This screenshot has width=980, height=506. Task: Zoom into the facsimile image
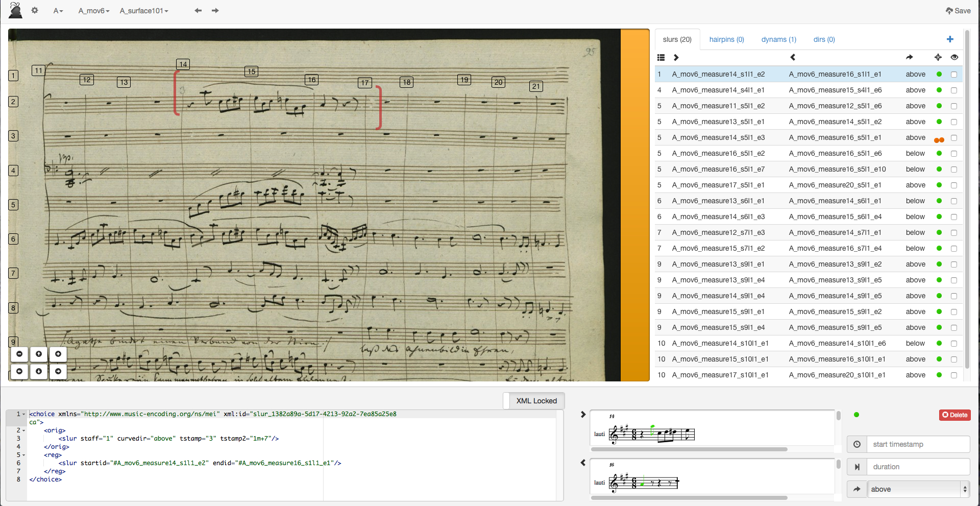click(x=58, y=354)
